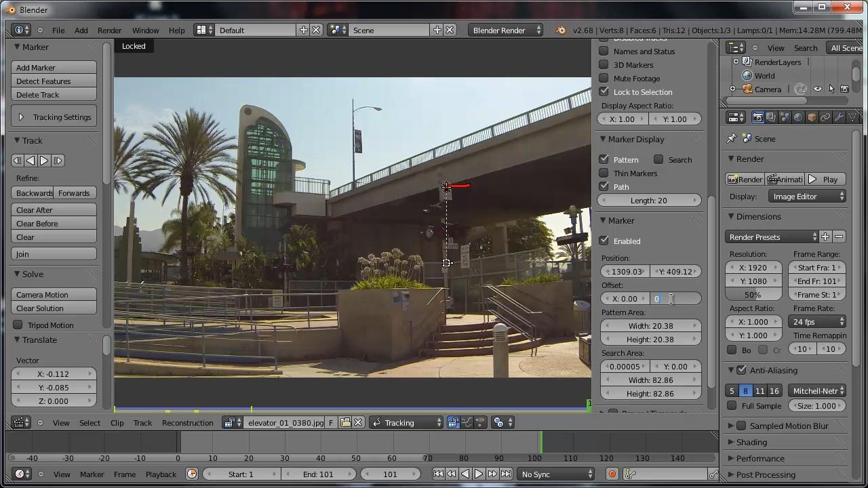Open the Window menu

coord(145,30)
